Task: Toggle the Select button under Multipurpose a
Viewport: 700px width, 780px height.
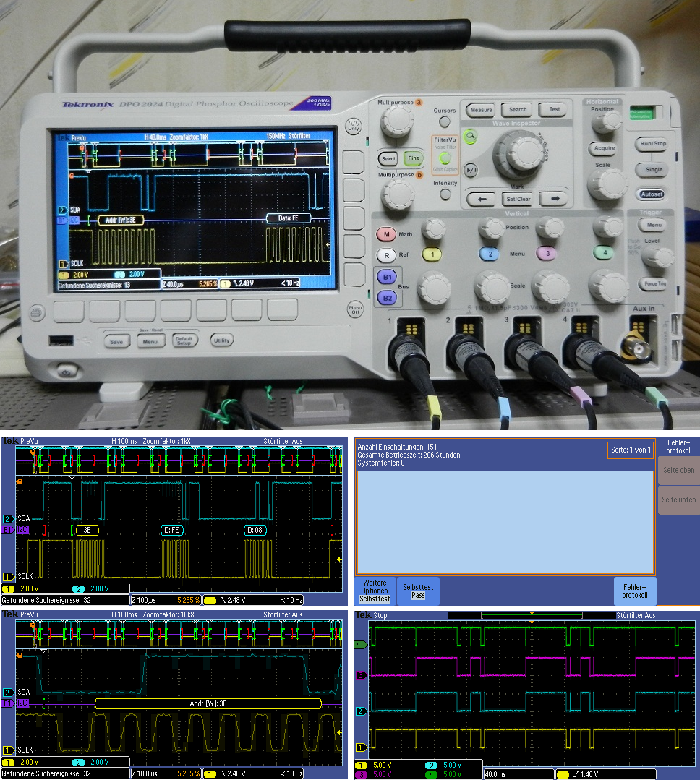Action: coord(388,159)
